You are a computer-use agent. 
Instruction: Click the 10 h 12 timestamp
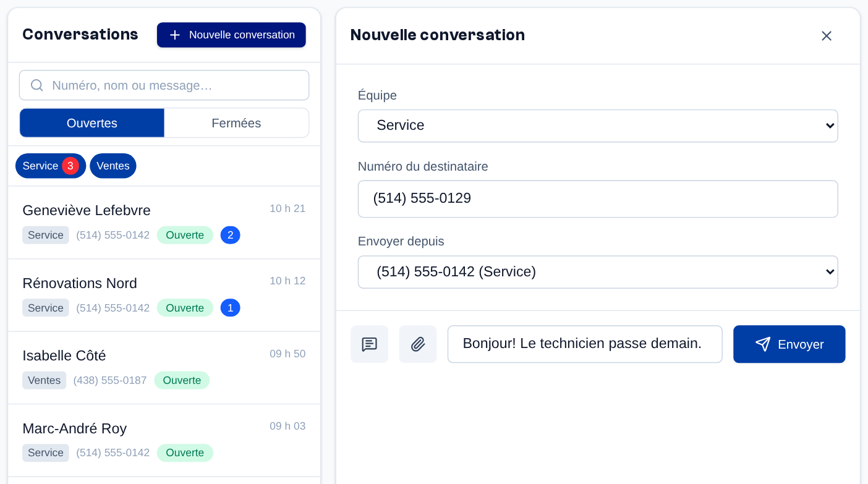pyautogui.click(x=287, y=281)
